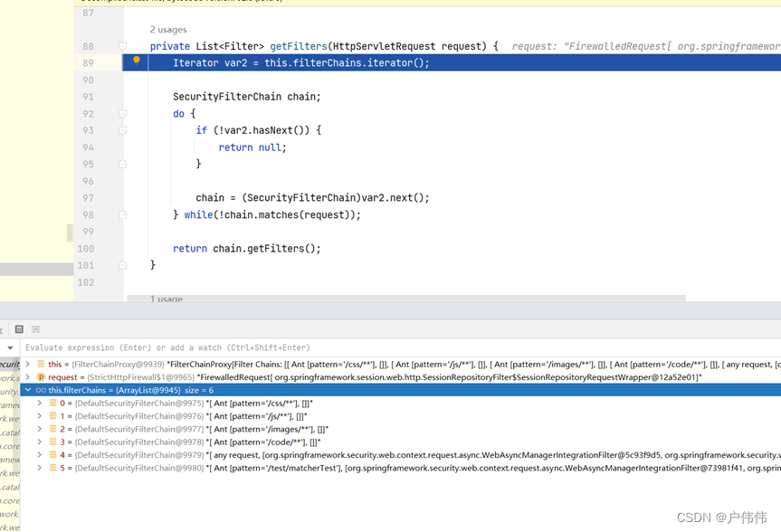Expand element 4 'any request' filter chain
The height and width of the screenshot is (532, 781).
click(39, 455)
